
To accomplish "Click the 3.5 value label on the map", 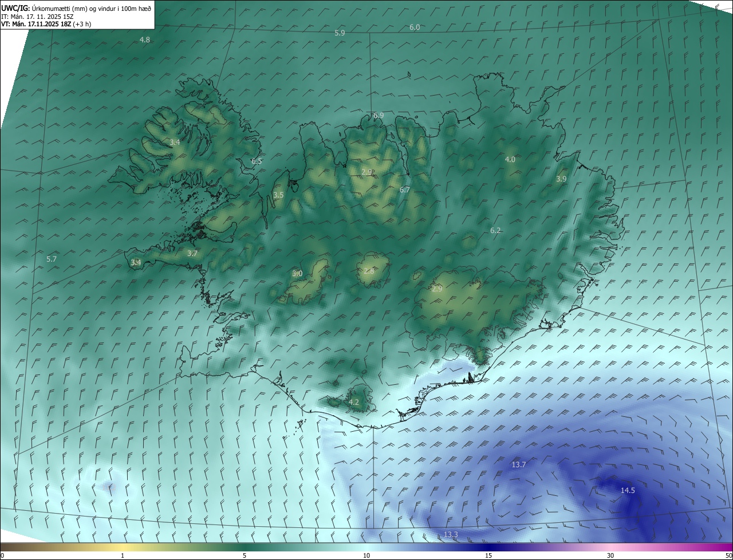I will coord(278,195).
